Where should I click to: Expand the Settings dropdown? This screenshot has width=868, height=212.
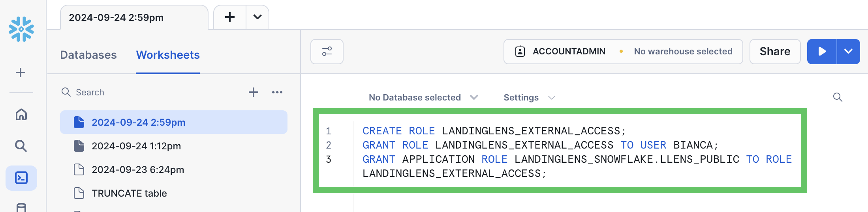click(529, 97)
